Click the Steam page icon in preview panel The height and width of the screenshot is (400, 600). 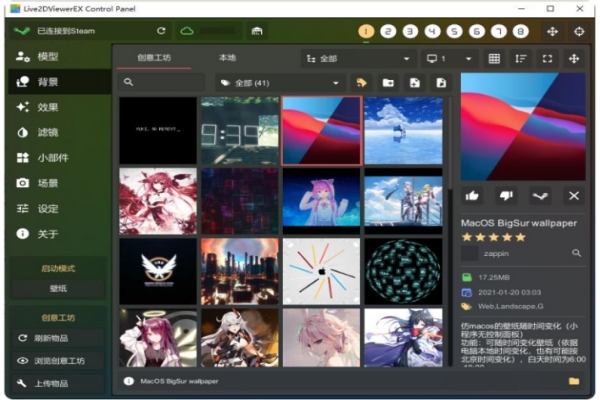(540, 196)
